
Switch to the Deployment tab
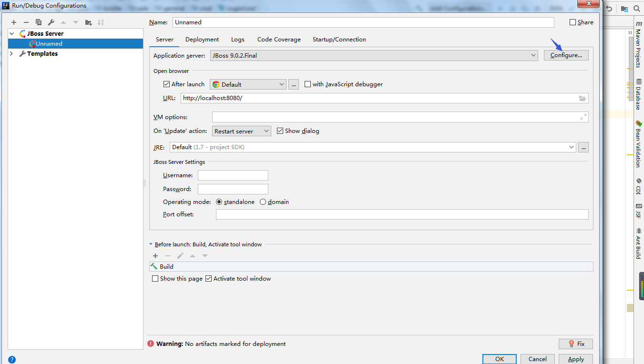(202, 40)
